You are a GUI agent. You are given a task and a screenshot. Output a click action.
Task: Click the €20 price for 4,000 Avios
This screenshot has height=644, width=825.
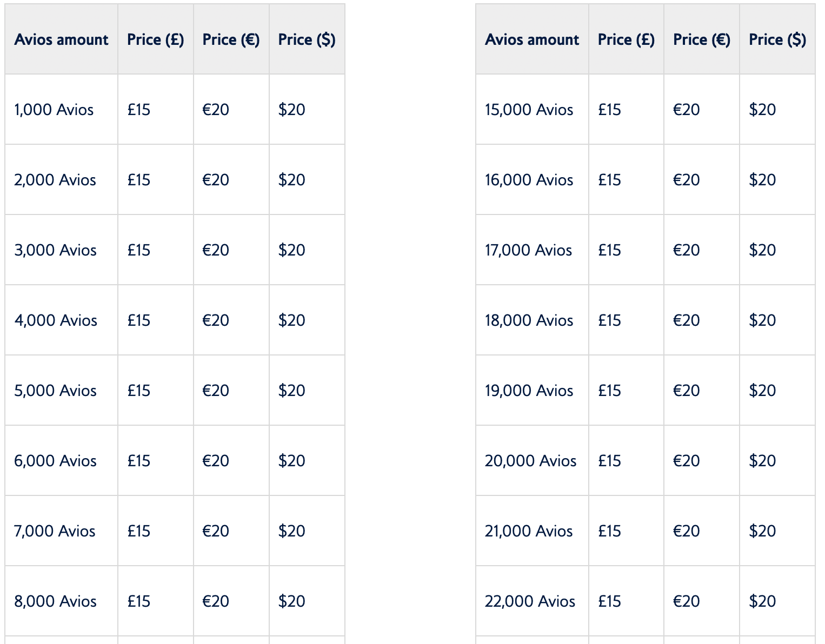(216, 320)
